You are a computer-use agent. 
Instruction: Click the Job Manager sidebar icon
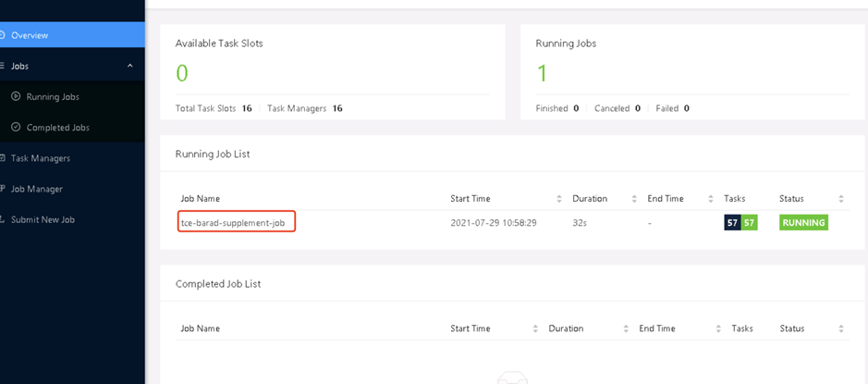pos(3,189)
